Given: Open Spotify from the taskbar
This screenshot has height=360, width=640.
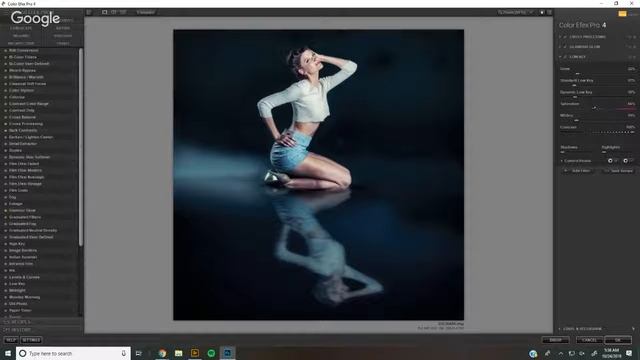Looking at the screenshot, I should (x=211, y=353).
